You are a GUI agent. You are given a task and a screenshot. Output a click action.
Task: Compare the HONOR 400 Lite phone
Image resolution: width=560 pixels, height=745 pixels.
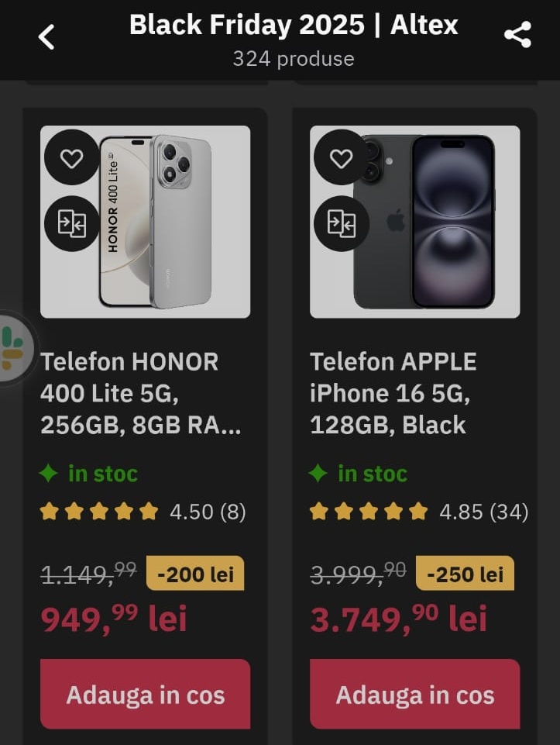point(71,224)
